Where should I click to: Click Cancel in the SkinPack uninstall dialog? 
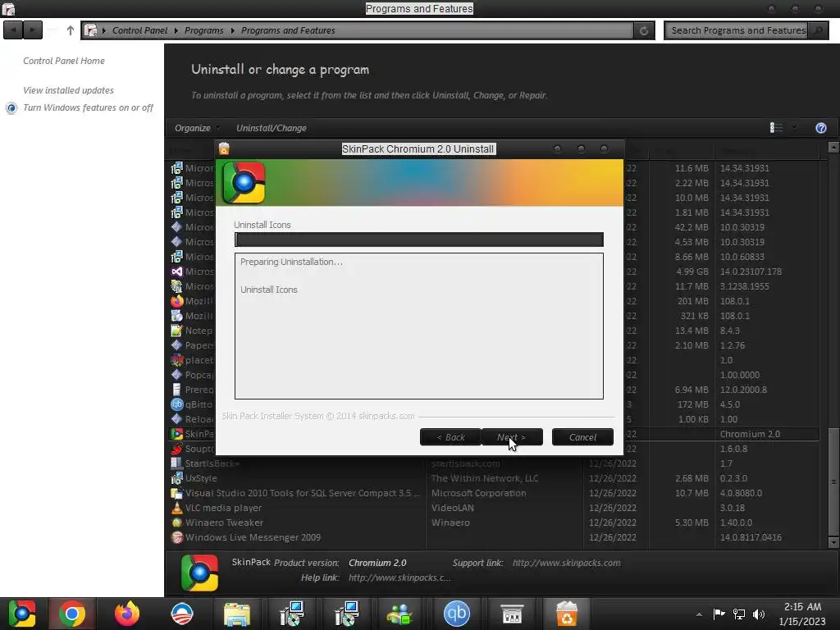pos(582,437)
